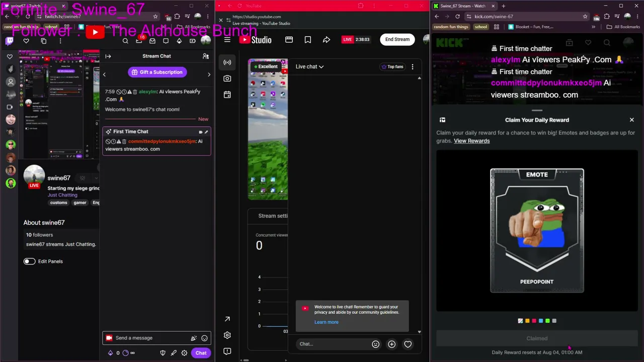Open YouTube Studio hamburger menu
644x362 pixels.
point(227,40)
